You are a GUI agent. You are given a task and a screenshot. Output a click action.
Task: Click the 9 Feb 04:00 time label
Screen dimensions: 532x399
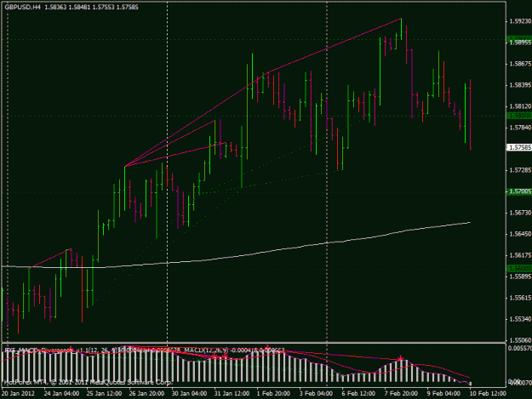[443, 394]
